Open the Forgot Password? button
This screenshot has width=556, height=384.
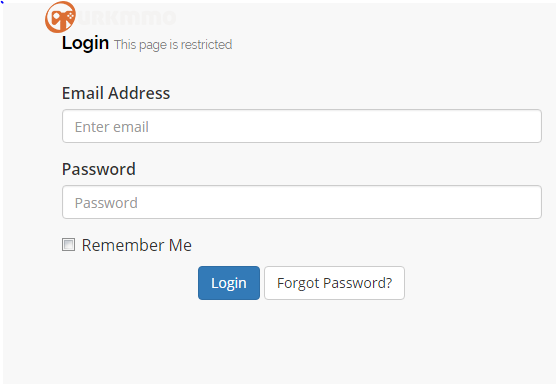[x=334, y=283]
